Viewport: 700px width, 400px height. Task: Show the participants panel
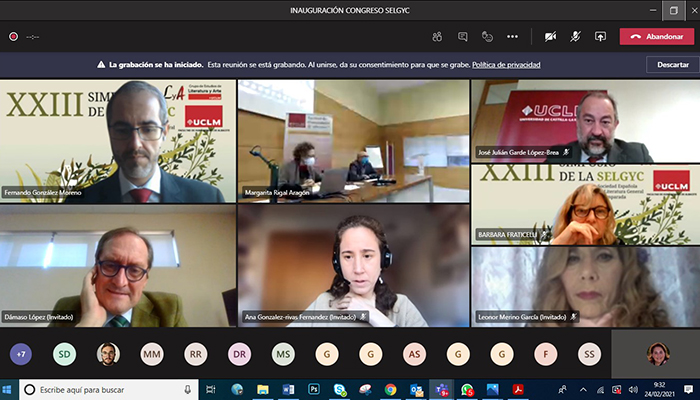tap(437, 36)
